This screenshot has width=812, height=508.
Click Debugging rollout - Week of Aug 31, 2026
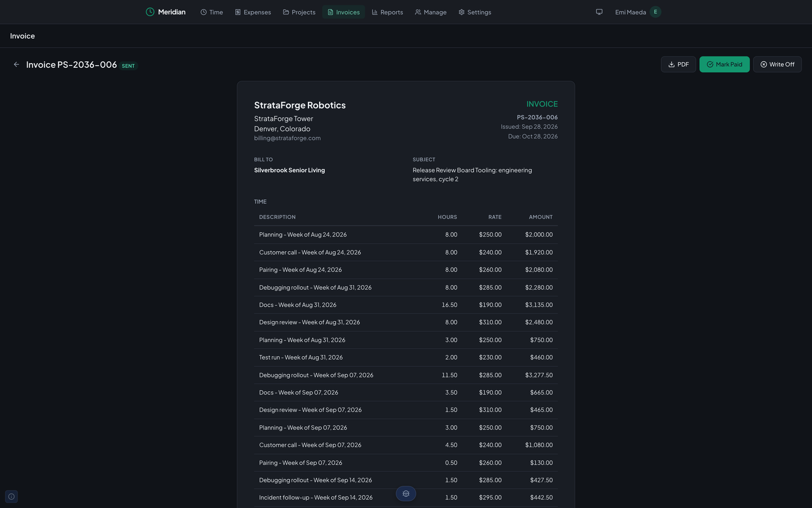406,287
